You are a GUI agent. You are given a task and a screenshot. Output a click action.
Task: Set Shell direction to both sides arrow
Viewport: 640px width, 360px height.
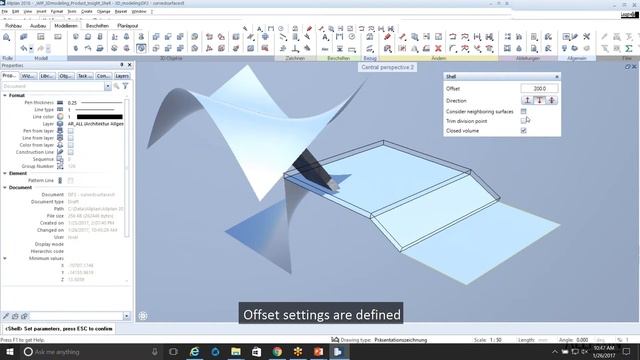click(552, 100)
